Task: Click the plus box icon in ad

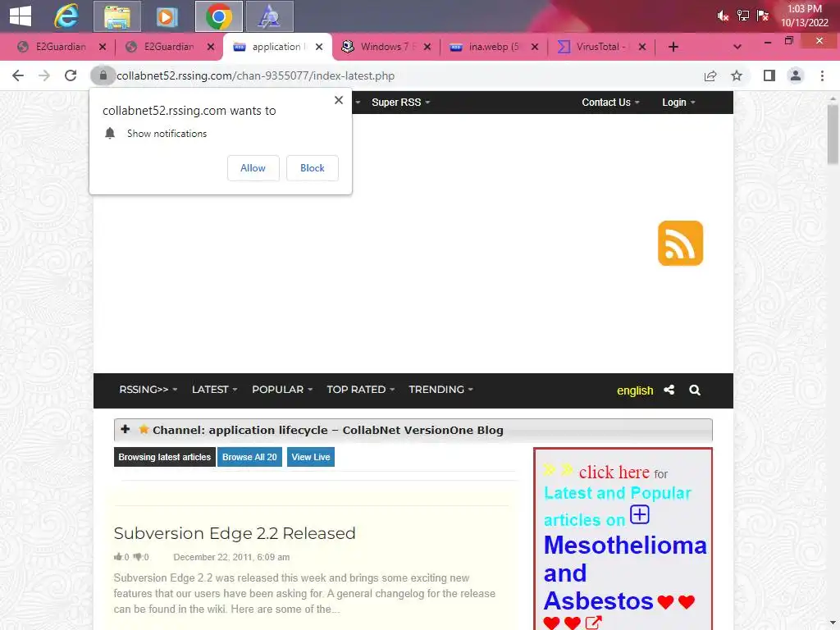Action: [x=640, y=515]
